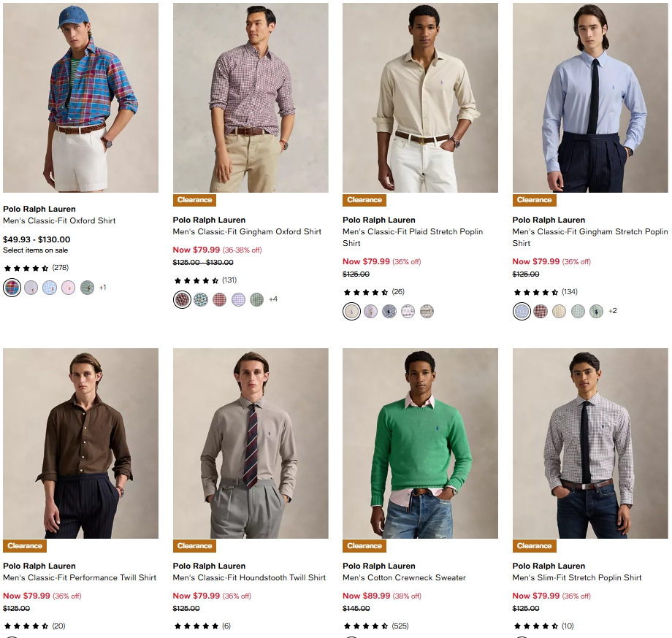The image size is (672, 638).
Task: Open star rating reviews for Classic-Fit Oxford Shirt
Action: [x=26, y=269]
